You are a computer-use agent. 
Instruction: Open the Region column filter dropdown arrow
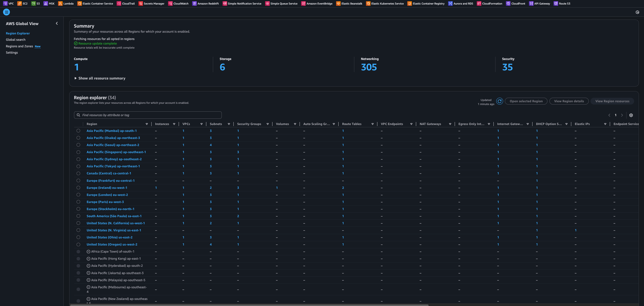147,124
